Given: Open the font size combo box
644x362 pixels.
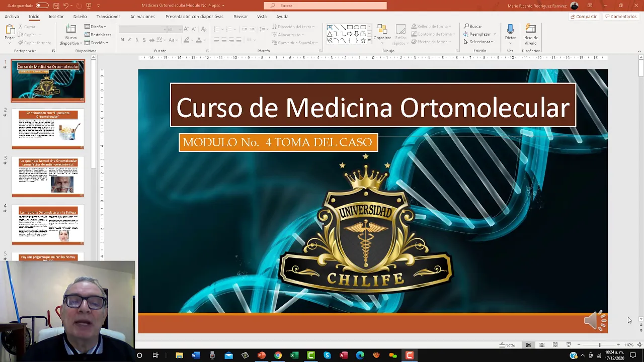Looking at the screenshot, I should click(x=174, y=29).
